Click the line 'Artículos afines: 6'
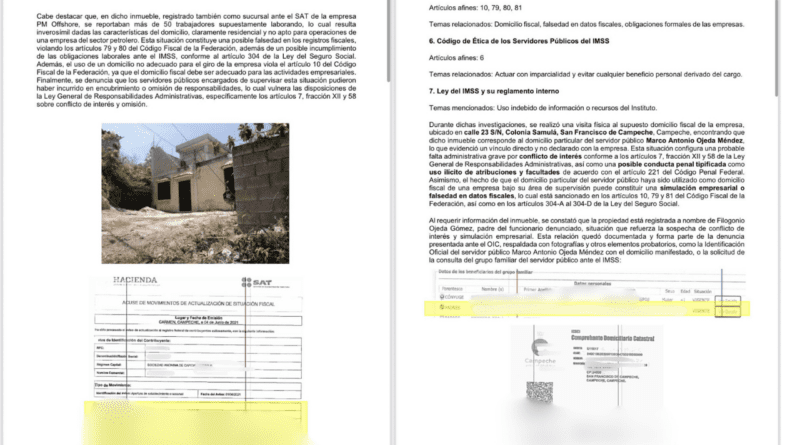 pyautogui.click(x=456, y=58)
